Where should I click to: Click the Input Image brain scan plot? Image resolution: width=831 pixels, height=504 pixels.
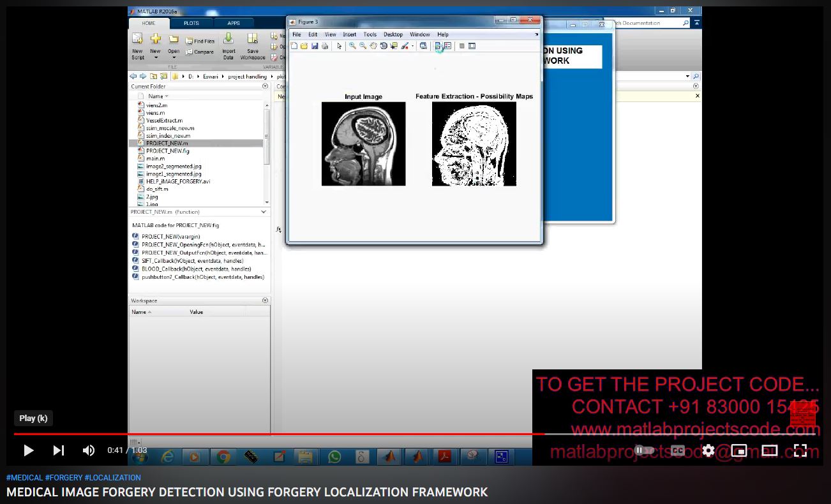[363, 144]
